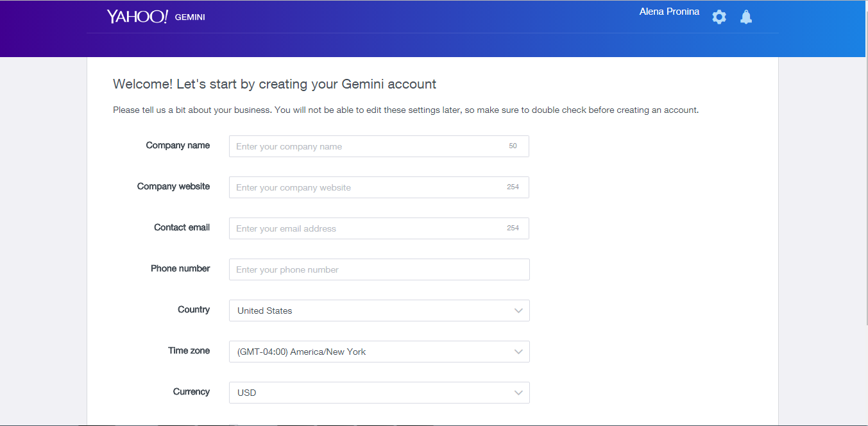868x426 pixels.
Task: Expand the Time zone chevron arrow
Action: pyautogui.click(x=518, y=352)
